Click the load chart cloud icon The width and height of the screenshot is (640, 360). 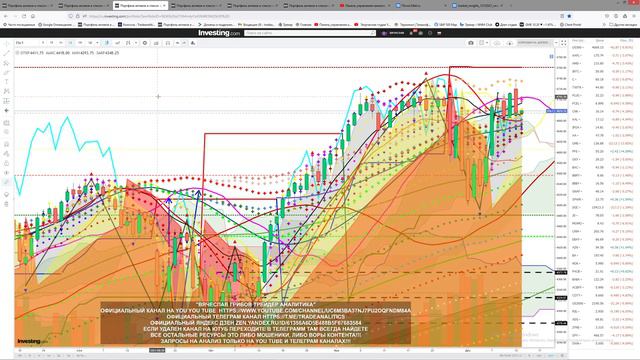click(497, 43)
